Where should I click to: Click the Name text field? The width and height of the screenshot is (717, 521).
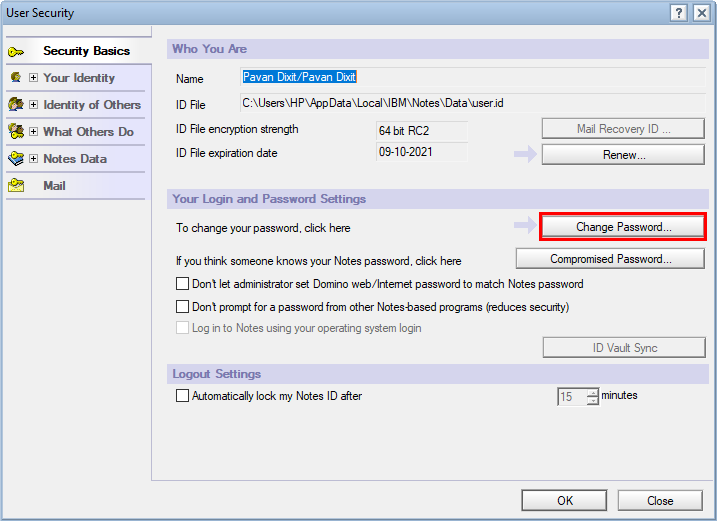pos(299,77)
